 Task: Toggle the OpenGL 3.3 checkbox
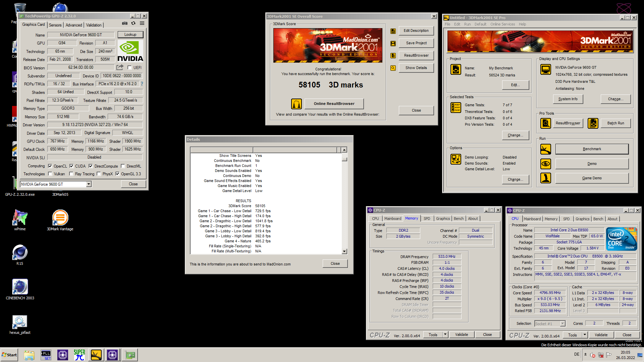pyautogui.click(x=117, y=174)
